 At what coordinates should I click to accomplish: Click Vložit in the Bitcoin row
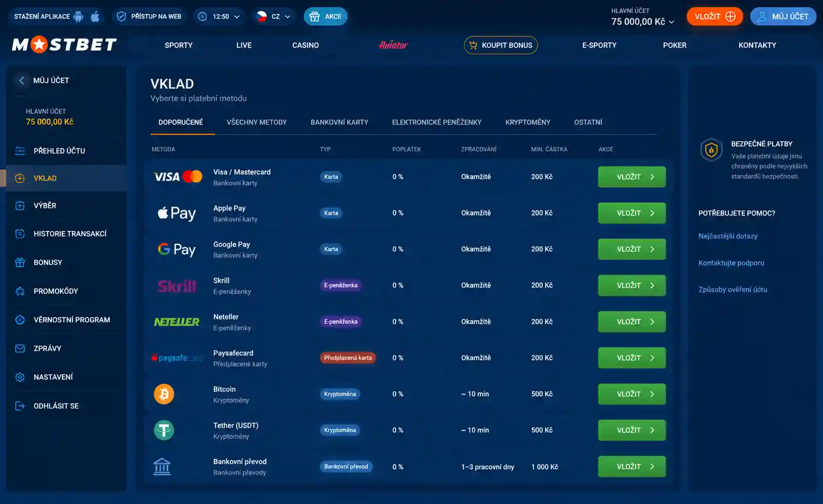(632, 394)
